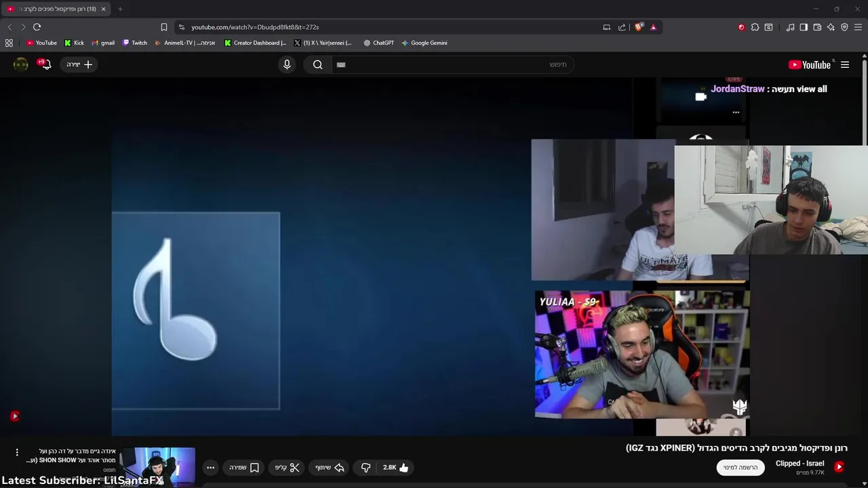Open the suggested SHON SHOW video thumbnail
868x488 pixels.
tap(157, 466)
